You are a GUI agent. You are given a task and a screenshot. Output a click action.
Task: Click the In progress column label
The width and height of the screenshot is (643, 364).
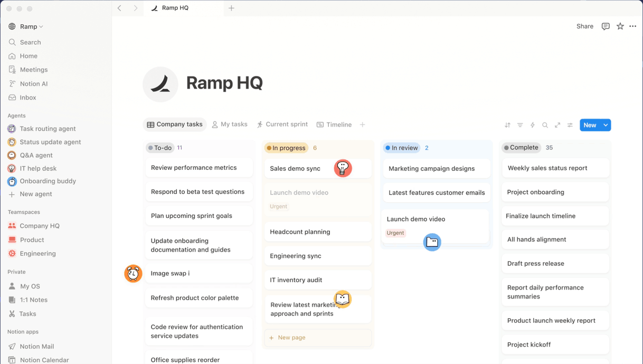coord(286,148)
